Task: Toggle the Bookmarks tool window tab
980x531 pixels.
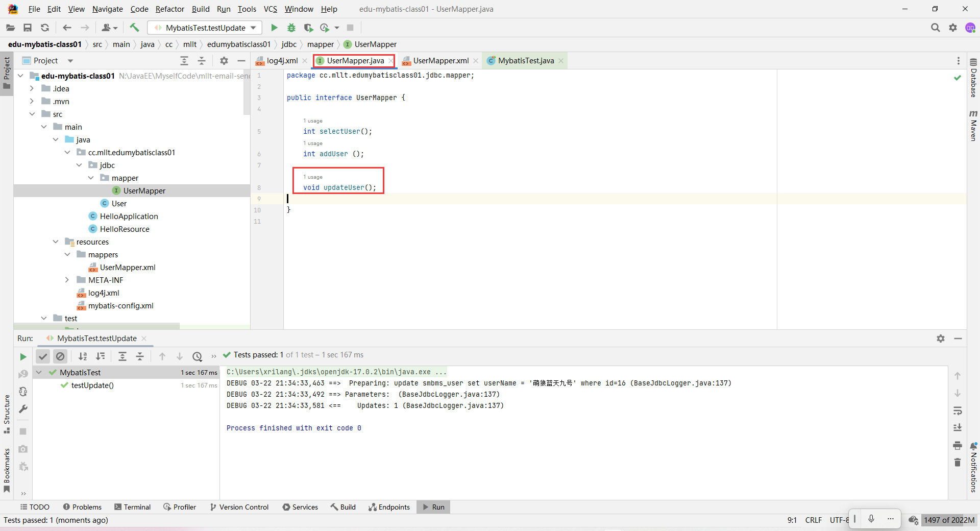Action: click(x=7, y=470)
